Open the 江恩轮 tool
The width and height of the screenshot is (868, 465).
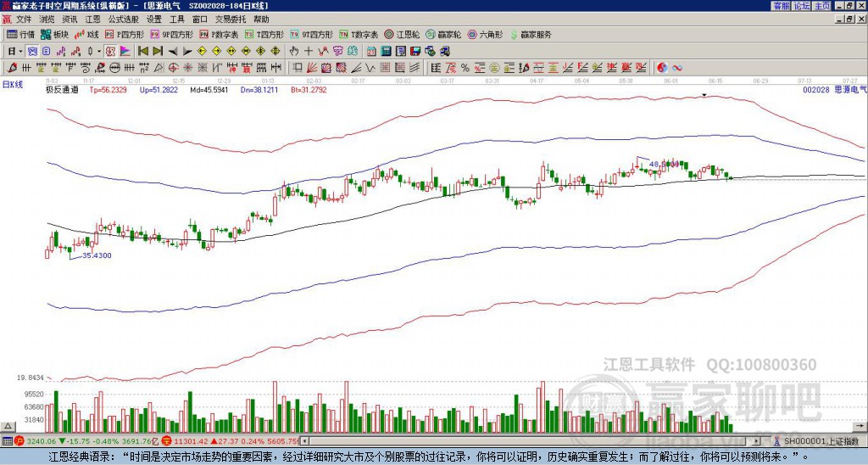(402, 34)
